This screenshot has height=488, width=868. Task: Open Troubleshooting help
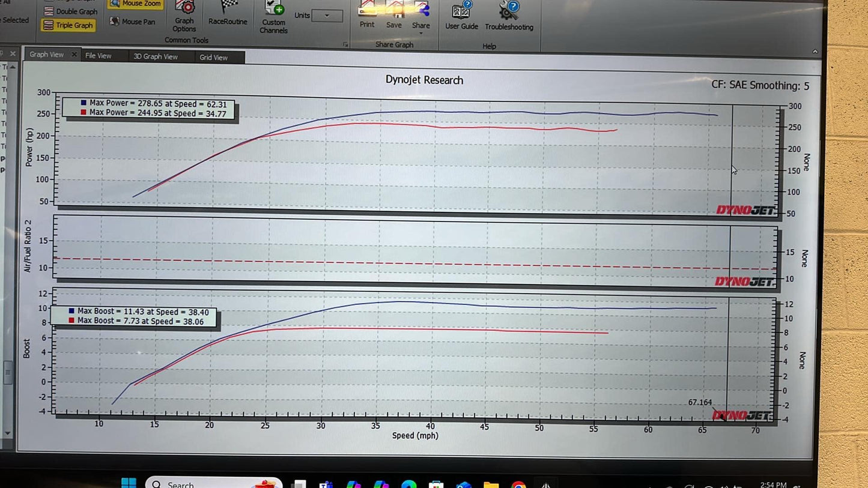click(509, 16)
